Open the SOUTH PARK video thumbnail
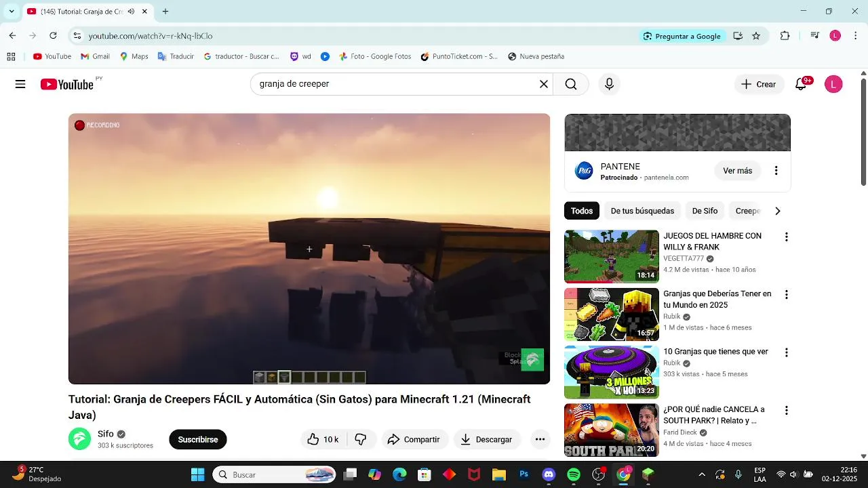The width and height of the screenshot is (868, 488). (x=612, y=430)
